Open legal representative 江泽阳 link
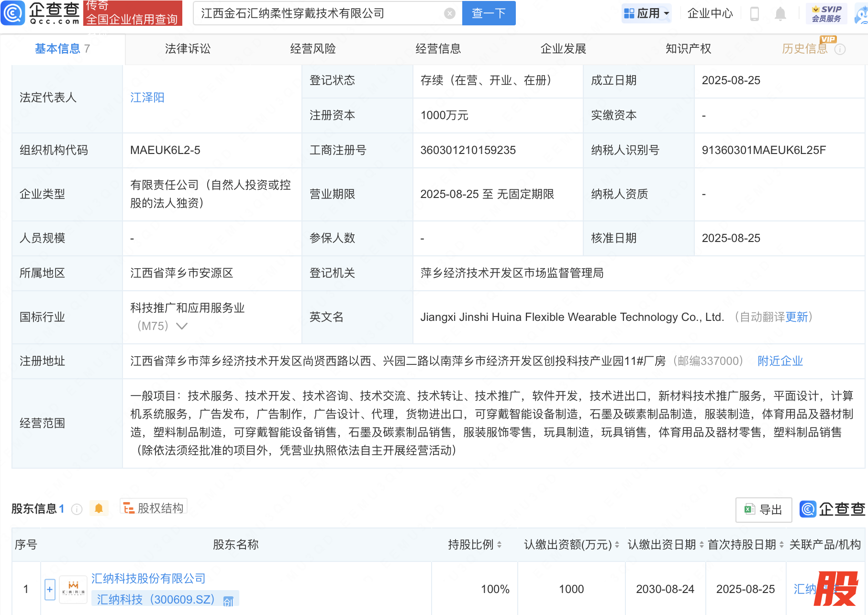868x615 pixels. 147,98
